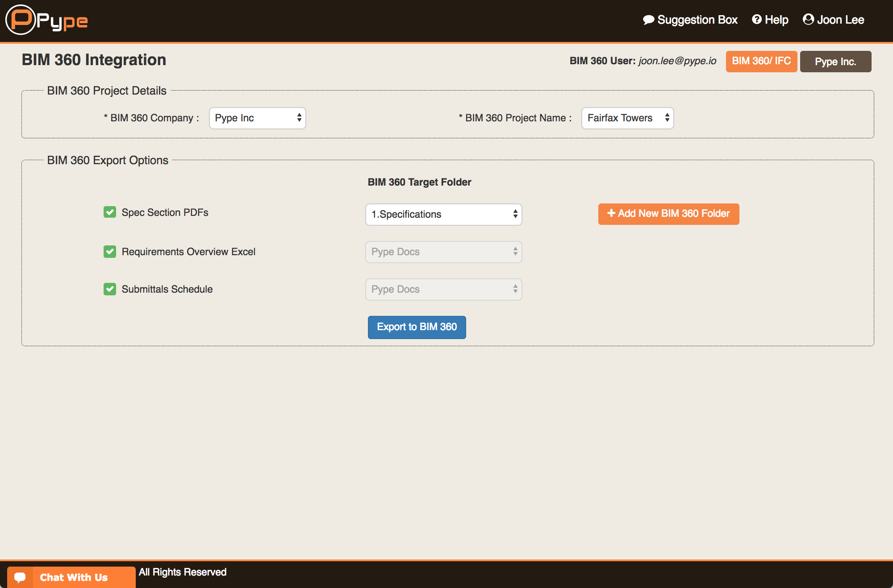Click the Help question mark icon
893x588 pixels.
click(x=756, y=20)
